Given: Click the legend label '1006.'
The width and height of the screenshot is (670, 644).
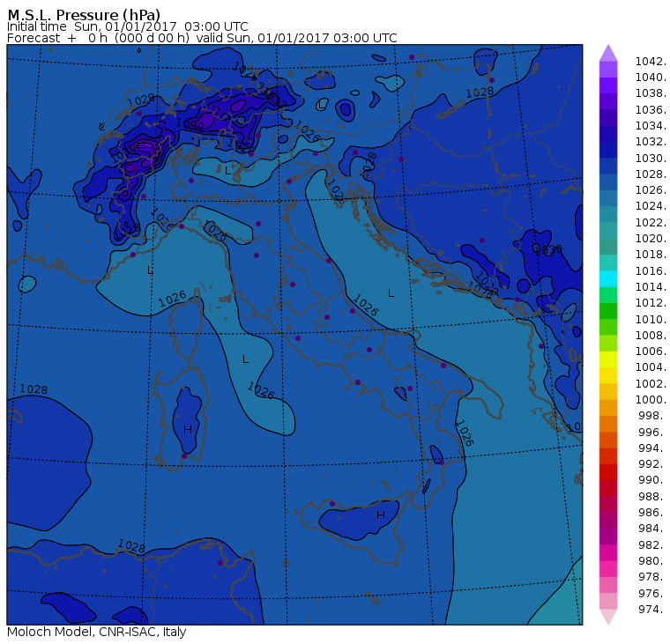Looking at the screenshot, I should [651, 351].
